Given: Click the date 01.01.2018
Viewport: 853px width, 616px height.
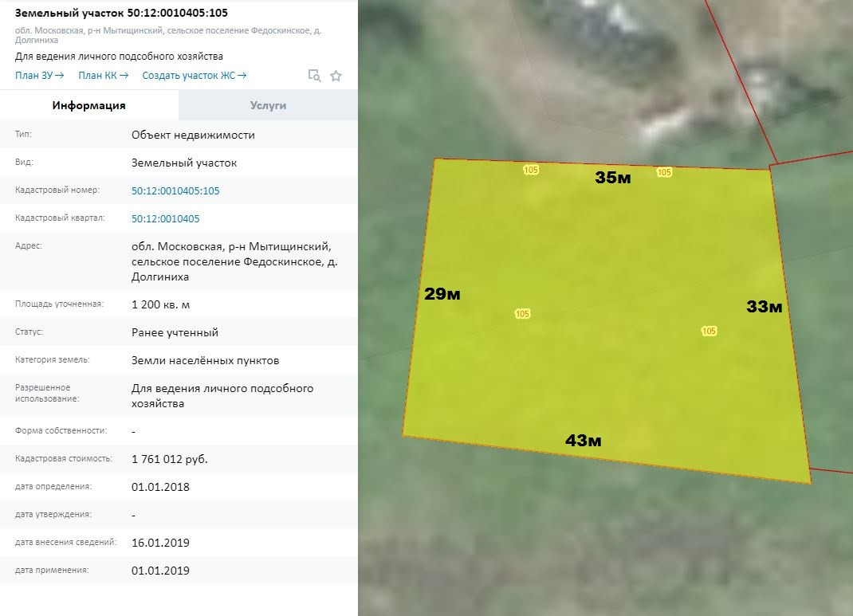Looking at the screenshot, I should (x=160, y=487).
